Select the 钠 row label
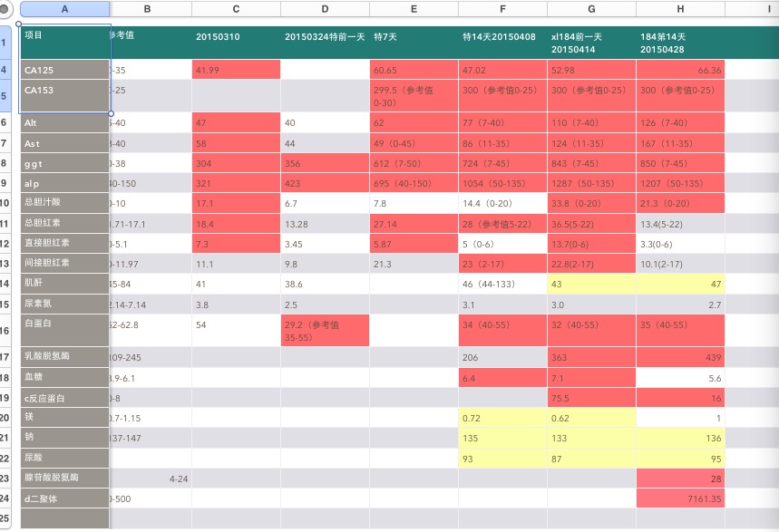 65,438
